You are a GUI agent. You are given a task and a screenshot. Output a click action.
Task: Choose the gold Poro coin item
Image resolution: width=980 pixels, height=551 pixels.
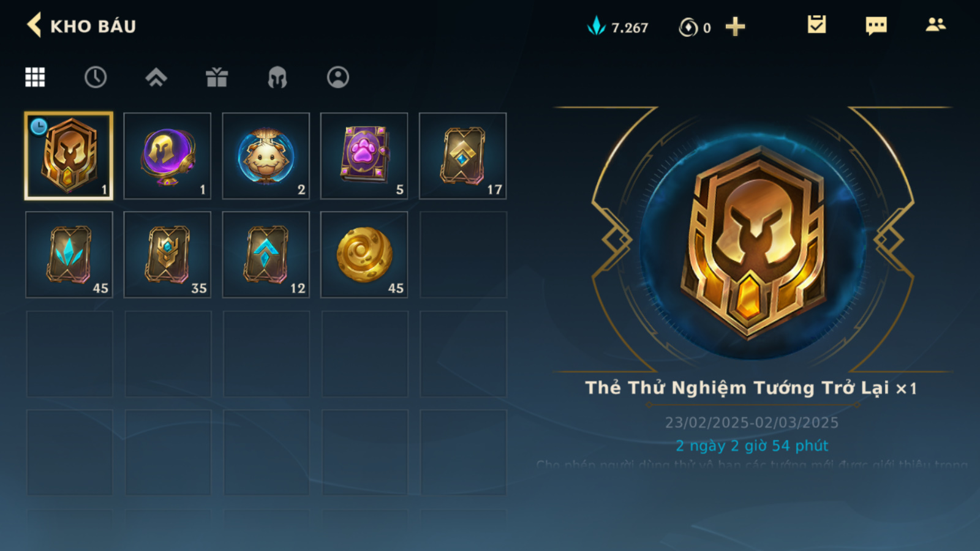(364, 255)
